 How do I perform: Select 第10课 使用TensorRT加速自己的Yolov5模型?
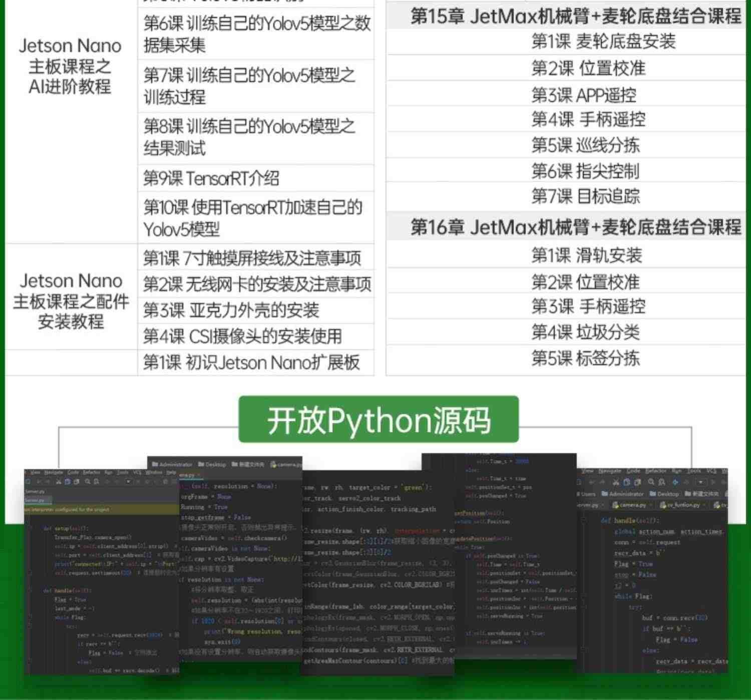click(x=256, y=218)
